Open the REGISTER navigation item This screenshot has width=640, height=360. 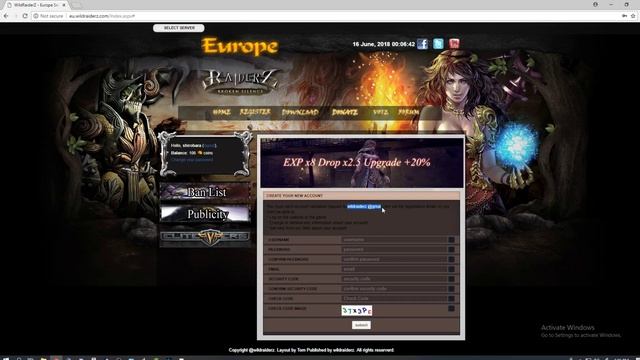click(255, 112)
